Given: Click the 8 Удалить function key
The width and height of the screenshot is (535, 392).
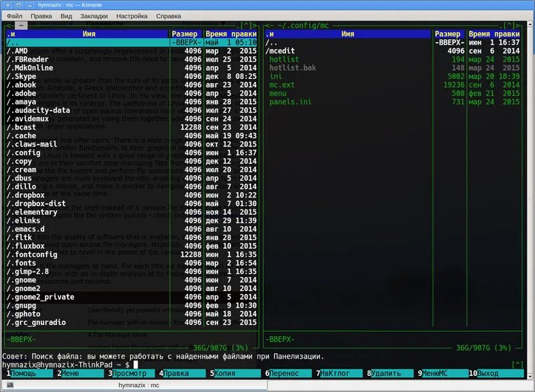Looking at the screenshot, I should point(390,373).
